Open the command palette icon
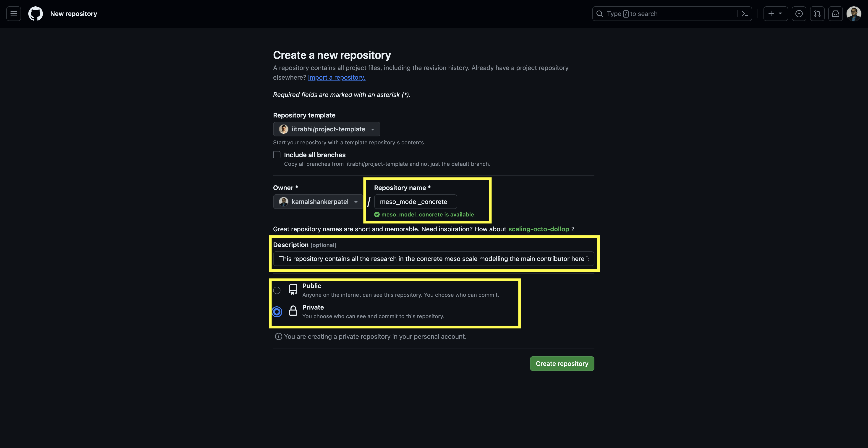 [745, 14]
